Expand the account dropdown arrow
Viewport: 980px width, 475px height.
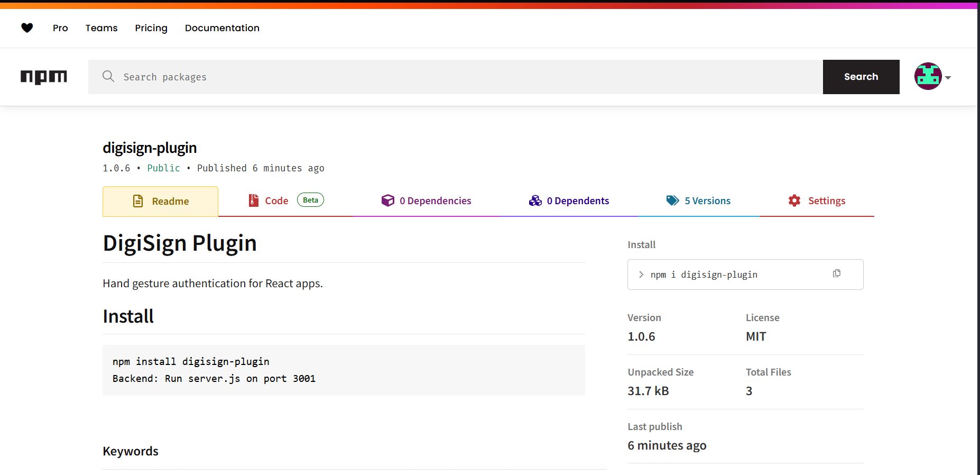pyautogui.click(x=948, y=78)
